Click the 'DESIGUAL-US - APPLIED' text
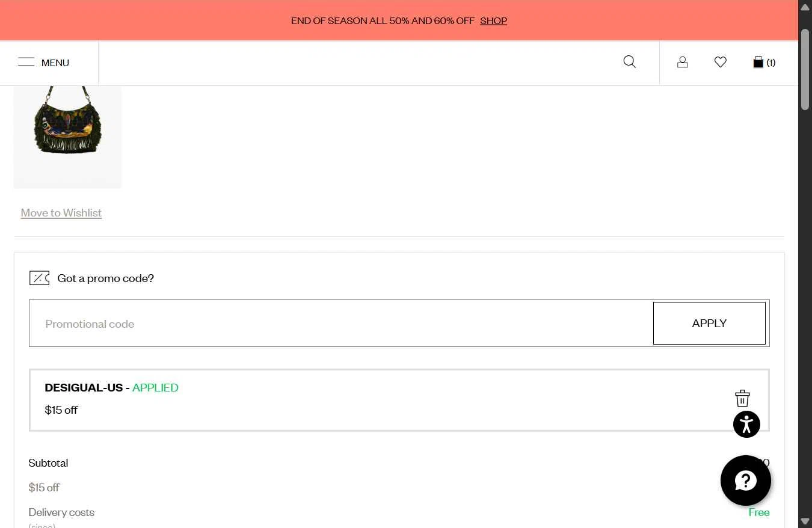The image size is (812, 528). point(111,388)
